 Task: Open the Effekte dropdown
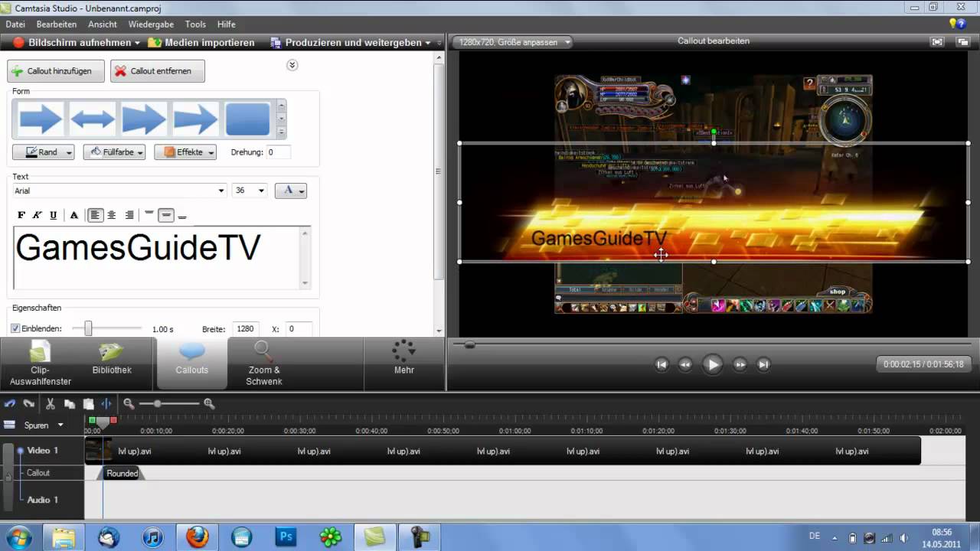tap(185, 152)
